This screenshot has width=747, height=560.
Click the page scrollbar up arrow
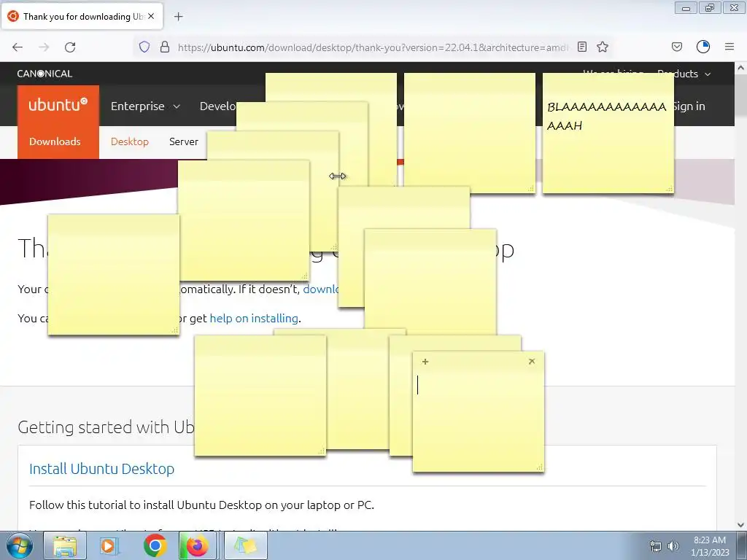[740, 68]
